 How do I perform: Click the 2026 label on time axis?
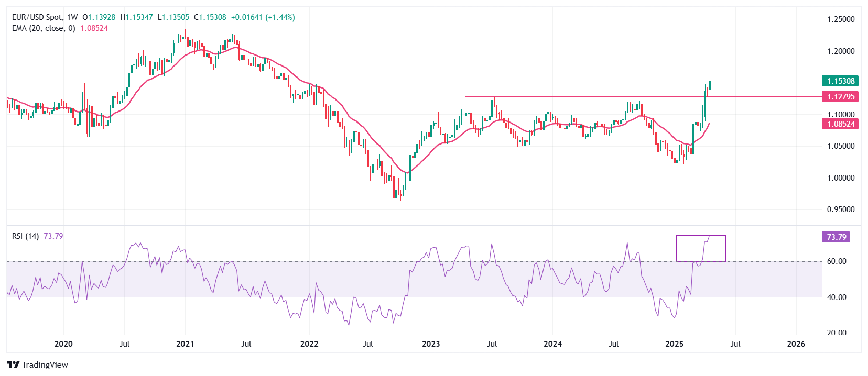(796, 344)
